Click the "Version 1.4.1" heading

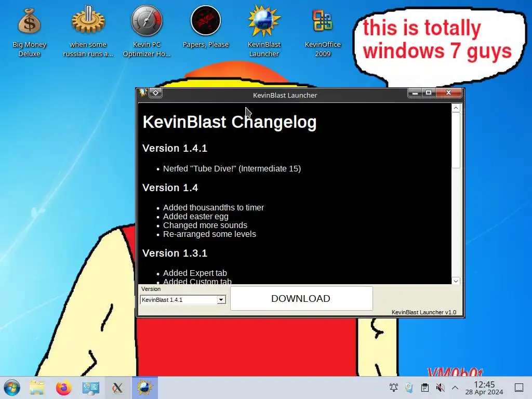tap(175, 148)
